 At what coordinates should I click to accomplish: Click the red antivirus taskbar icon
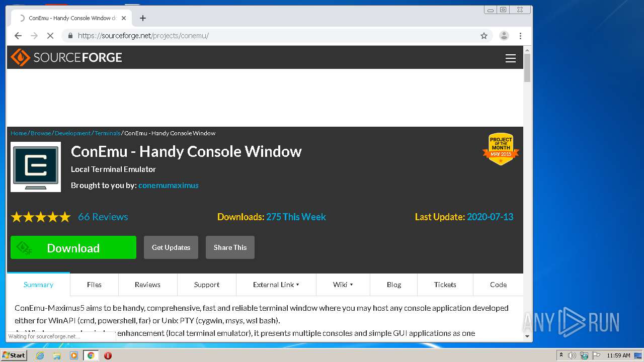point(108,355)
